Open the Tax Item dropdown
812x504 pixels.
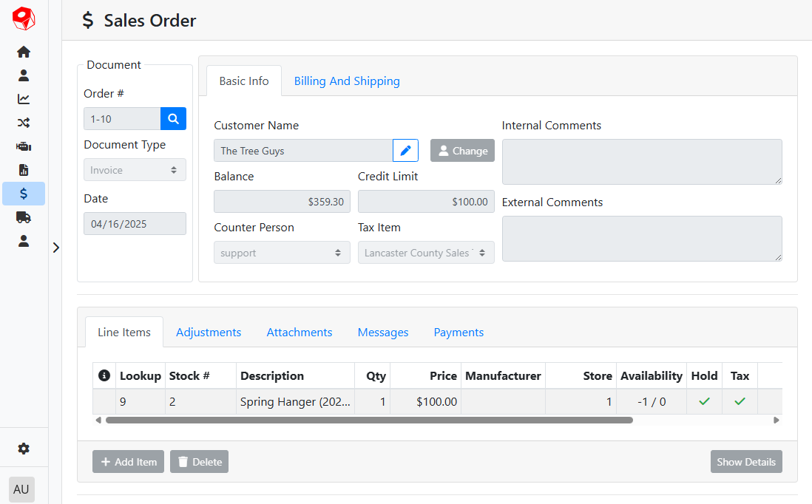coord(426,253)
